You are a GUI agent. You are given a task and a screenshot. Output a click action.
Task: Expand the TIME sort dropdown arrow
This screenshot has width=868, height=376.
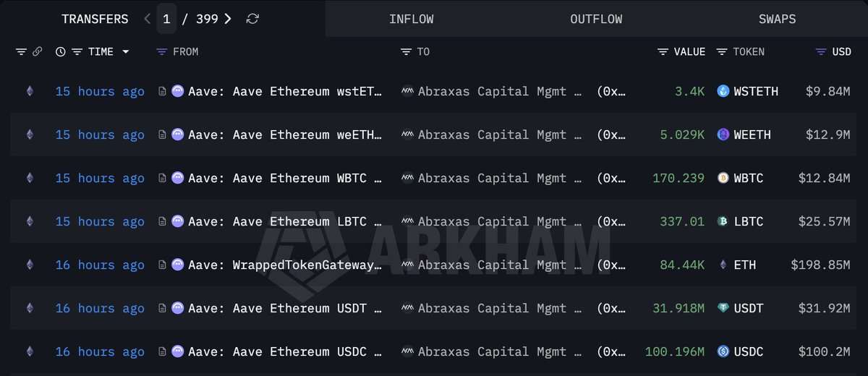(126, 52)
